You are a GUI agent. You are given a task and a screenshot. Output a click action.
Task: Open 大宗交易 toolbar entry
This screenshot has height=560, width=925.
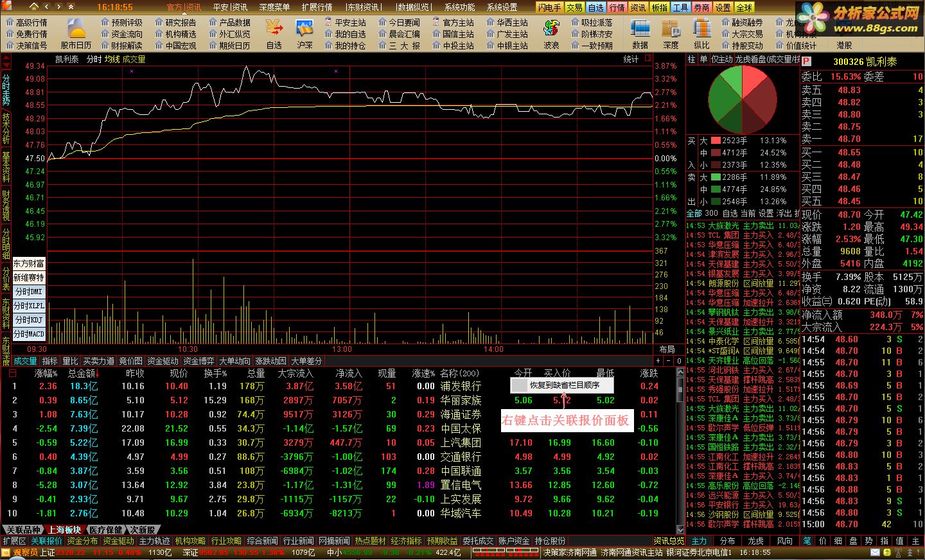[x=742, y=34]
